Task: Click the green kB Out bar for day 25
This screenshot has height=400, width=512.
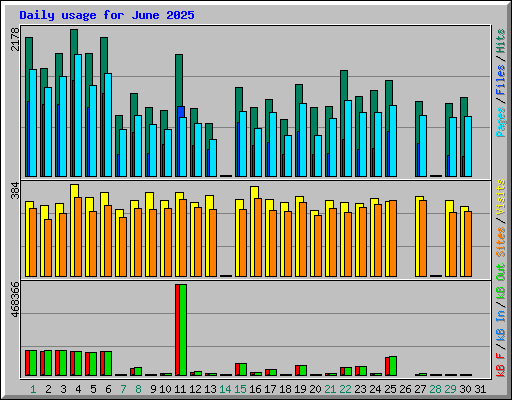Action: [x=393, y=366]
